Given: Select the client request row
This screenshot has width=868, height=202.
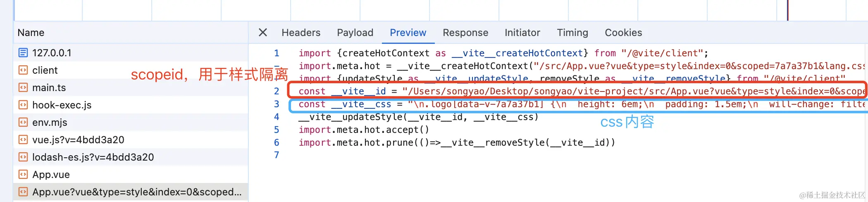Looking at the screenshot, I should 131,70.
